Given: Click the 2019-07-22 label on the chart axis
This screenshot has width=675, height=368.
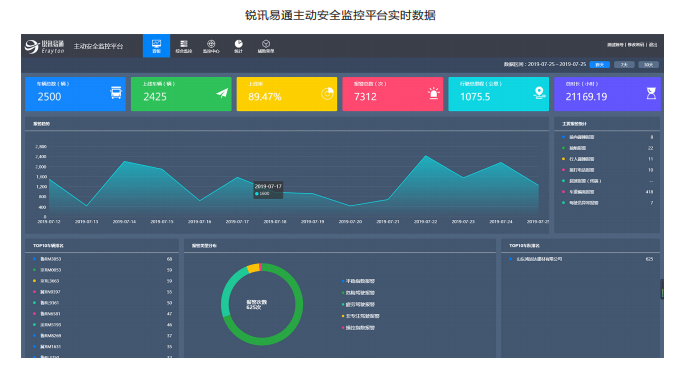Looking at the screenshot, I should point(425,222).
